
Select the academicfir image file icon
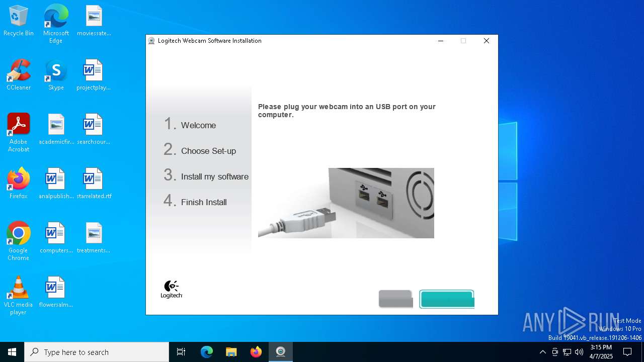56,130
